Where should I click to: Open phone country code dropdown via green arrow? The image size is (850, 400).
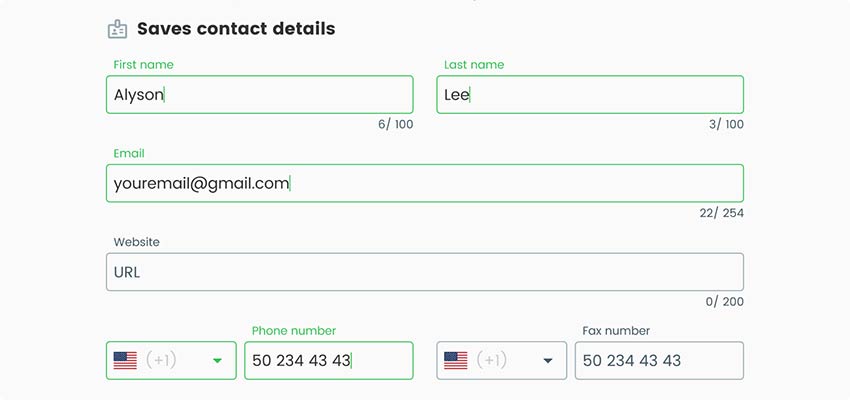click(x=217, y=360)
